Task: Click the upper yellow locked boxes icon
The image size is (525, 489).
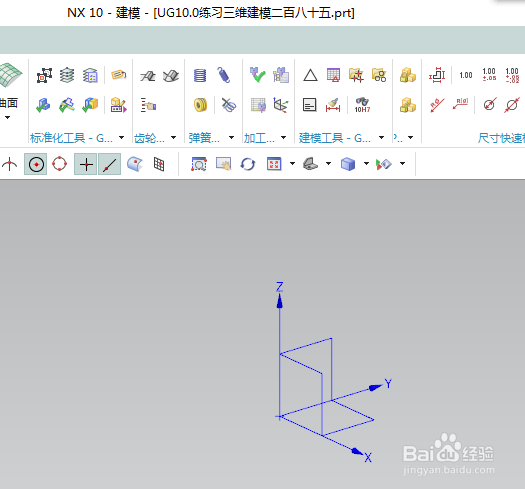Action: [407, 75]
